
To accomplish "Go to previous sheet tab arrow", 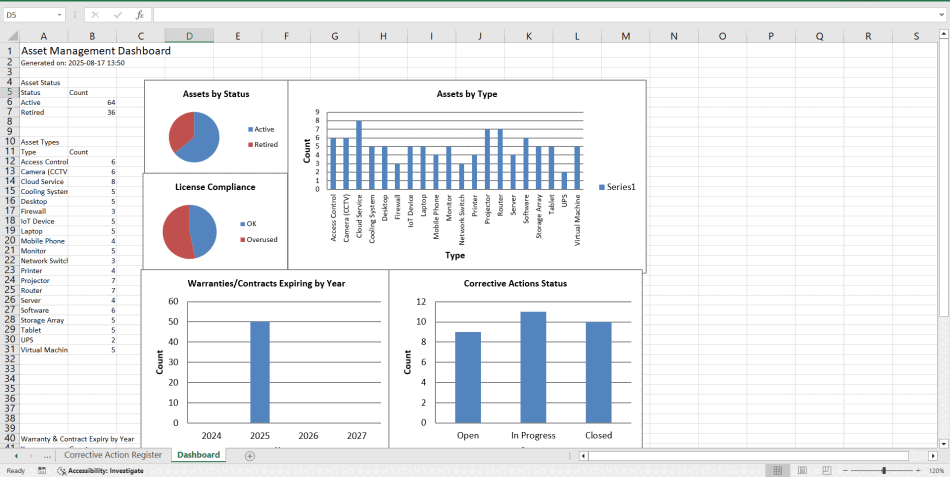I will click(16, 456).
